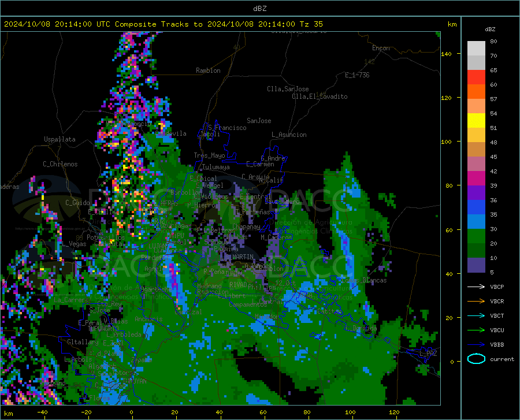
Task: Click the VBCR legend label
Action: (497, 302)
